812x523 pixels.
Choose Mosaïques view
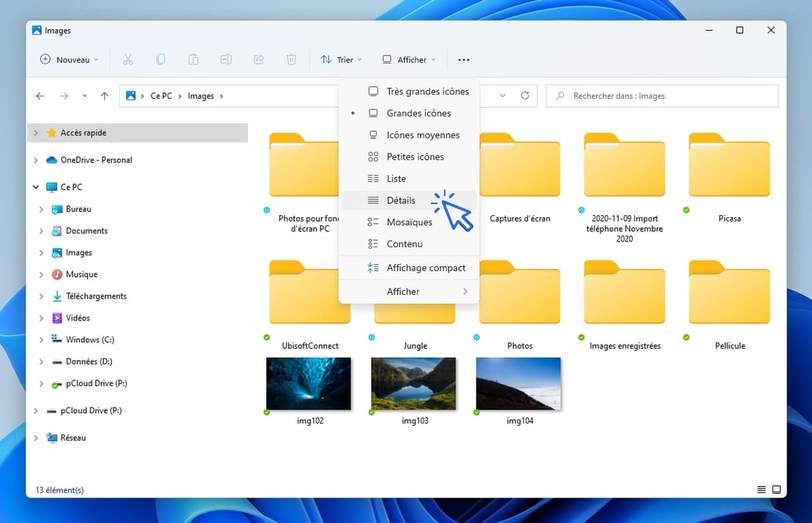pos(409,222)
